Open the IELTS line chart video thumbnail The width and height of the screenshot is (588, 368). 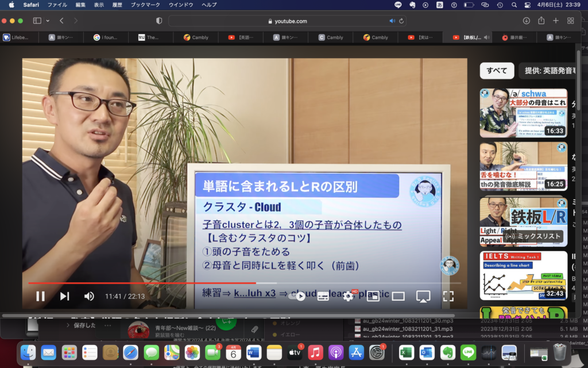point(523,275)
